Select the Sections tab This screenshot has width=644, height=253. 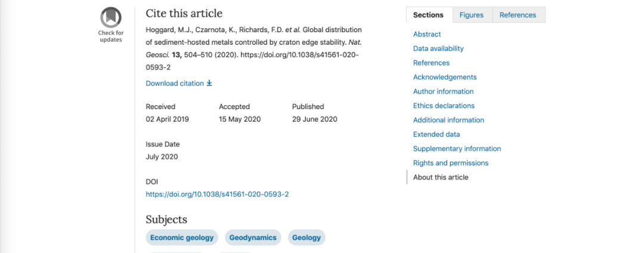[428, 15]
